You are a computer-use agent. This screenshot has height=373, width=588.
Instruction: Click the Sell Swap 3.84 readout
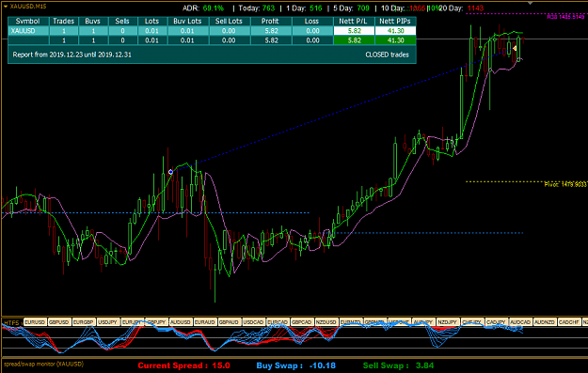click(x=398, y=365)
